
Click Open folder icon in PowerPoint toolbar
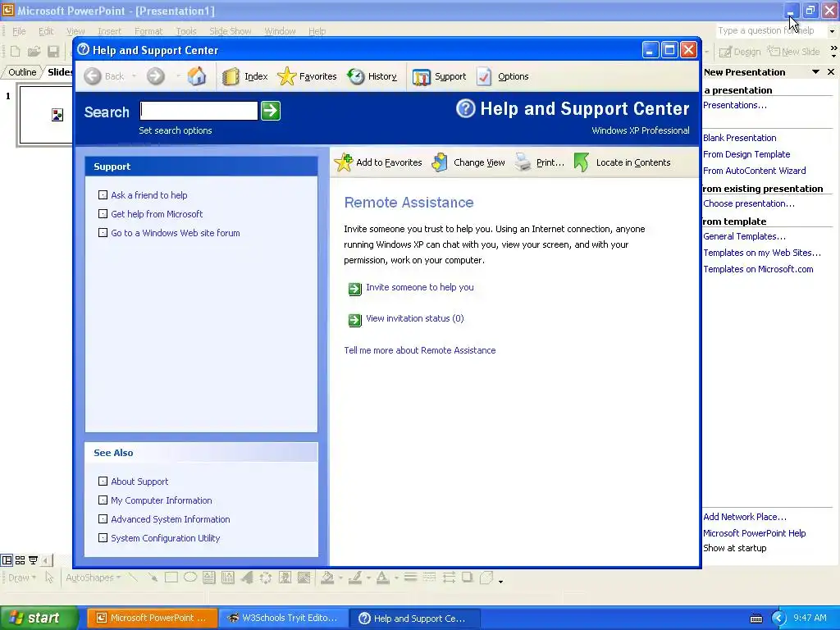click(34, 52)
